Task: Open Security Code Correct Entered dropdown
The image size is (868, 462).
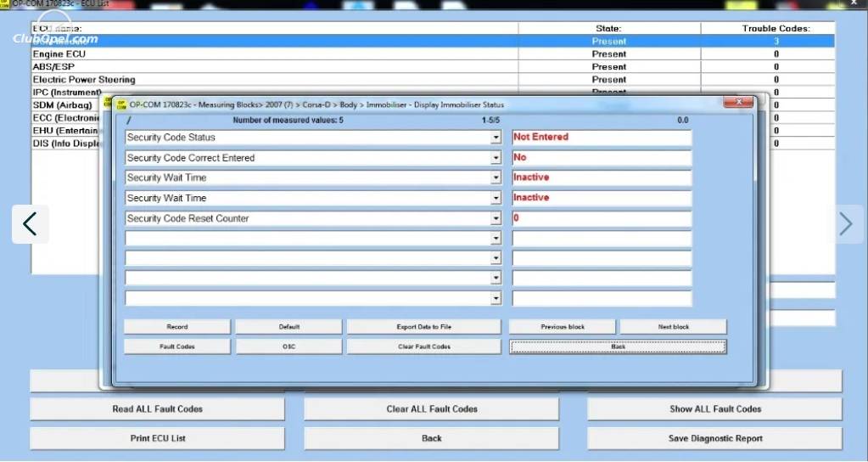Action: [496, 158]
